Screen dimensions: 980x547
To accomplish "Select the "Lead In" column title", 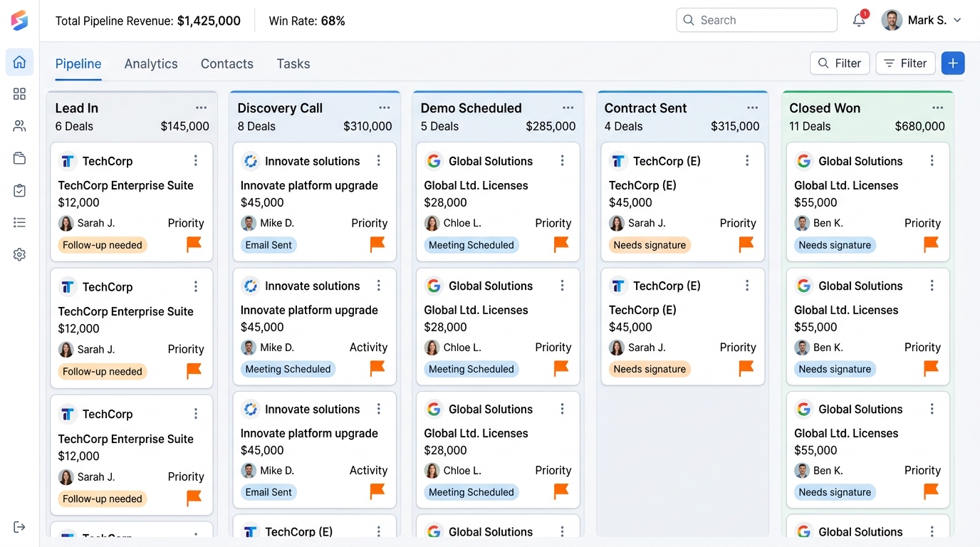I will pos(77,108).
